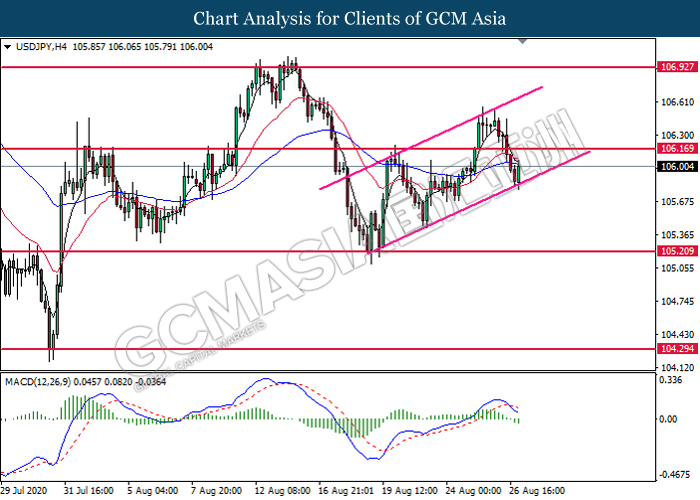Click the 26 Aug 16:00 time label

538,491
